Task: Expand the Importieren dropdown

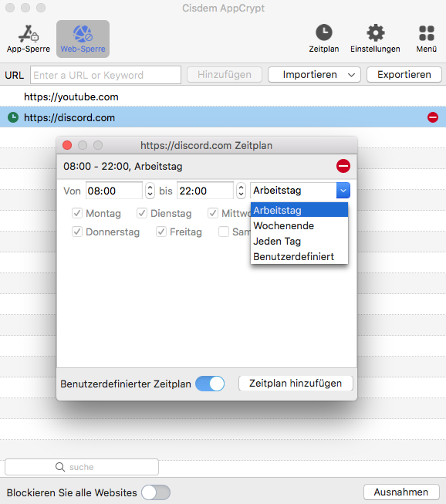Action: click(314, 75)
